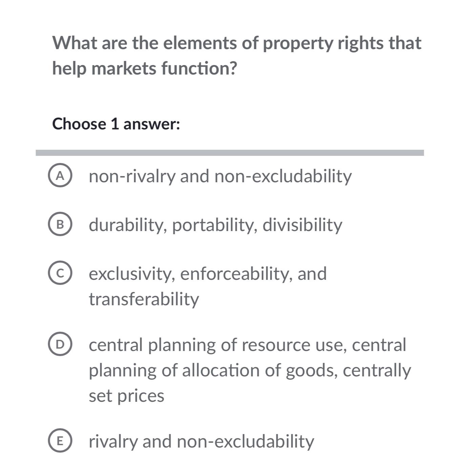Choose answer 'rivalry and non-excludability'

click(x=202, y=441)
